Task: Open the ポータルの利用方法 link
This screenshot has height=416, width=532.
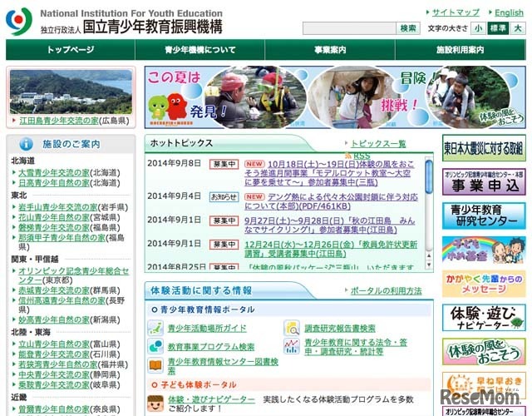Action: coord(386,291)
